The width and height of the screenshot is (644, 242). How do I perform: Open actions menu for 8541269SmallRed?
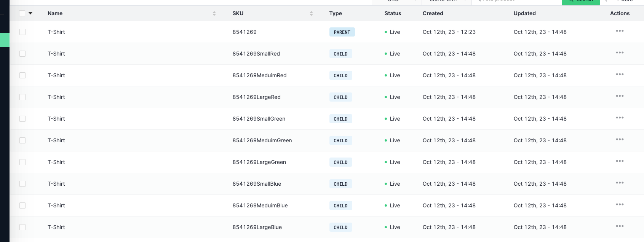pyautogui.click(x=619, y=53)
